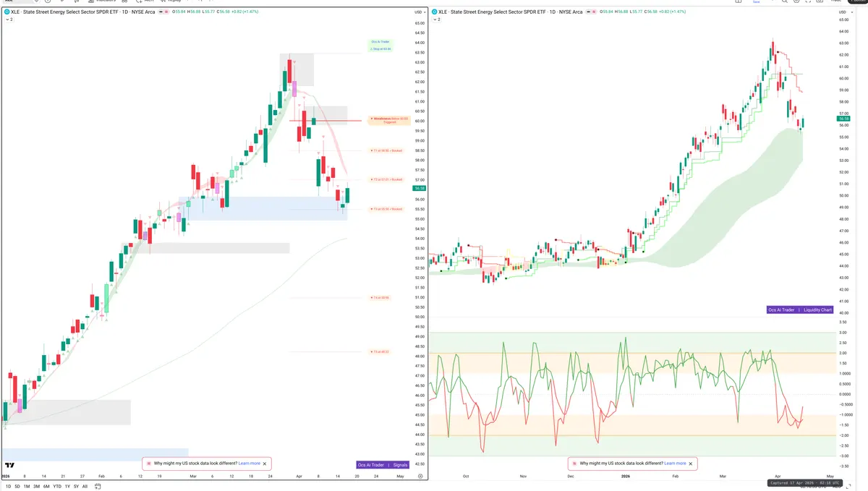Click the TradingView logo on left chart
This screenshot has height=491, width=868.
pos(9,465)
